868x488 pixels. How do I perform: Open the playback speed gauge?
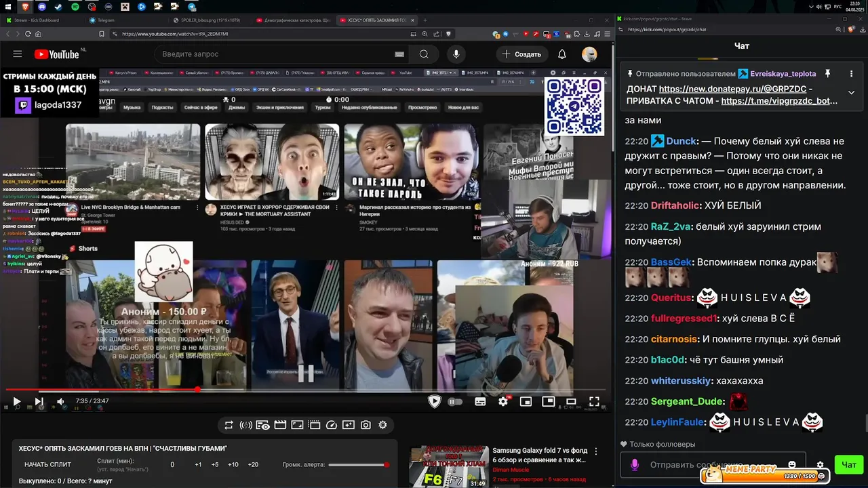(332, 425)
